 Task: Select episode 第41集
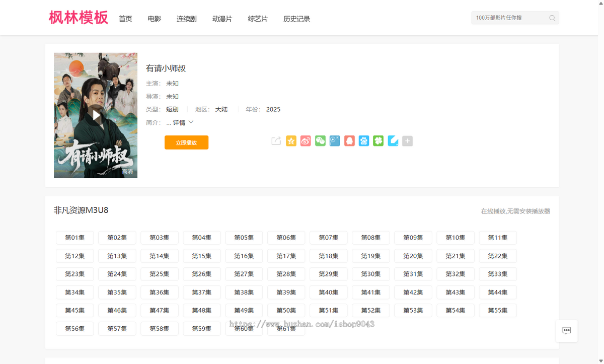pyautogui.click(x=371, y=292)
